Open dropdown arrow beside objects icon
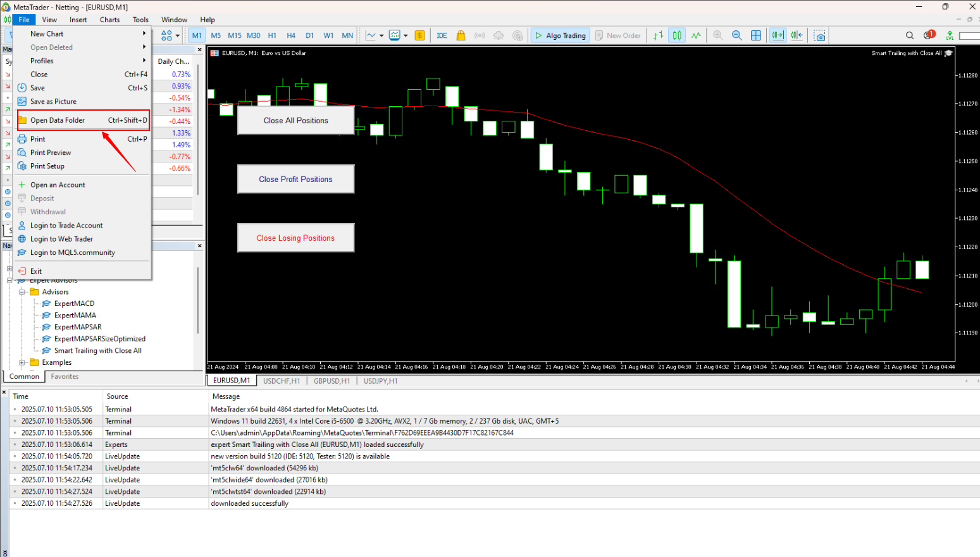The height and width of the screenshot is (557, 980). 178,36
